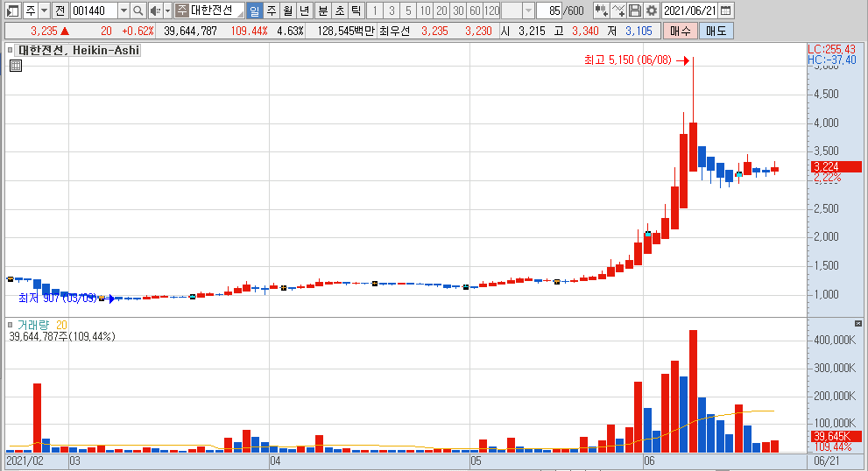The image size is (868, 471).
Task: Click the low price 3,105
Action: (x=639, y=31)
